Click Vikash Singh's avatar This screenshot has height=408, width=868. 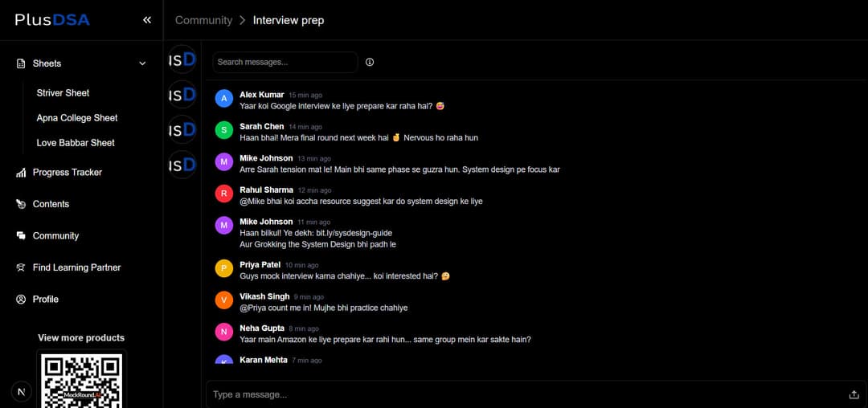click(x=223, y=300)
